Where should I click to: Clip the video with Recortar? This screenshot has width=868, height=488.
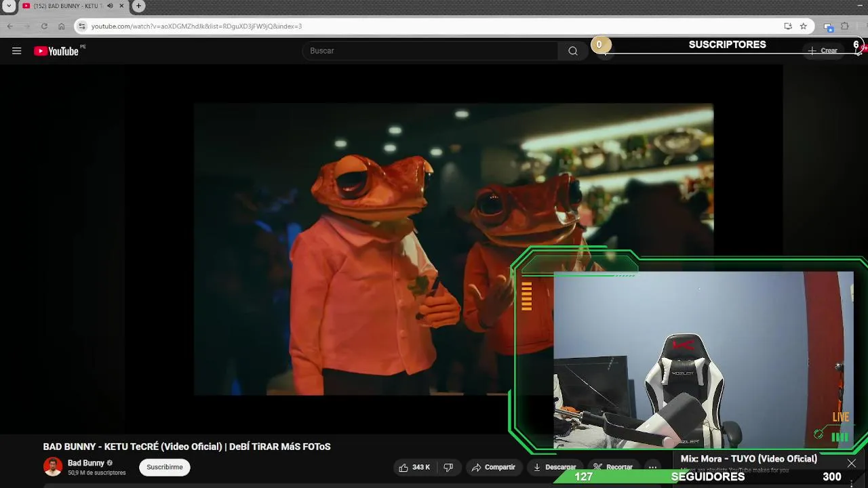pos(613,467)
